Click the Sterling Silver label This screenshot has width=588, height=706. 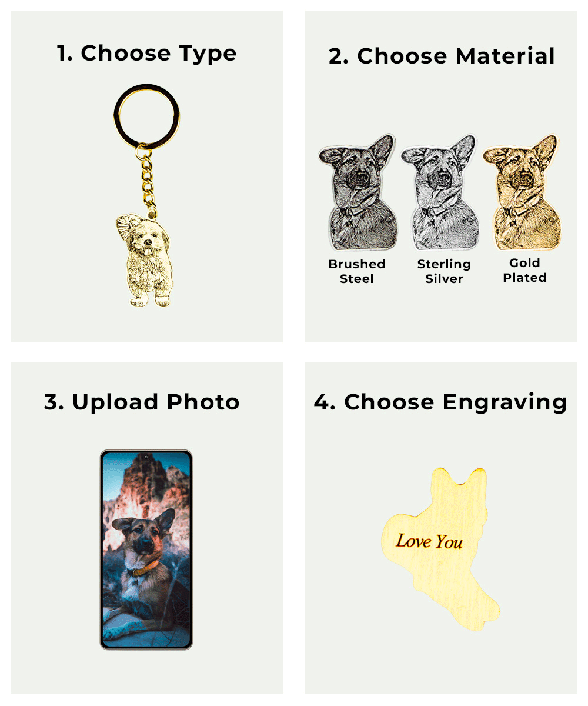[x=444, y=271]
